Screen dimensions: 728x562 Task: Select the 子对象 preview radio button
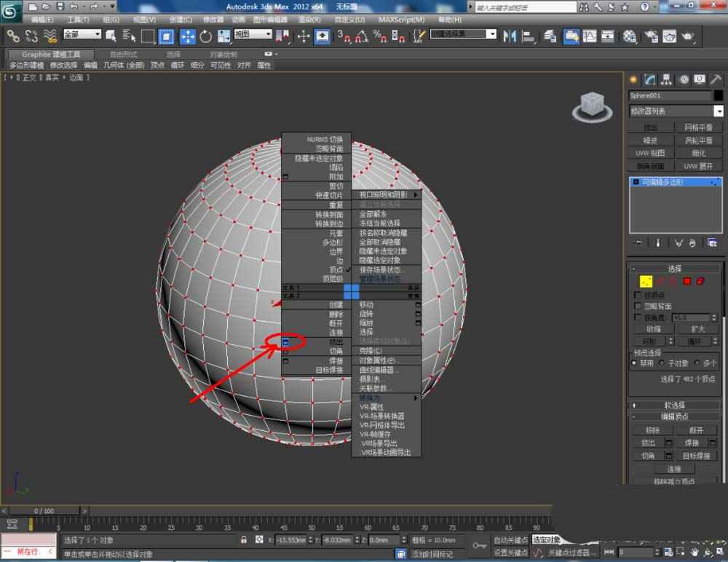(x=662, y=363)
